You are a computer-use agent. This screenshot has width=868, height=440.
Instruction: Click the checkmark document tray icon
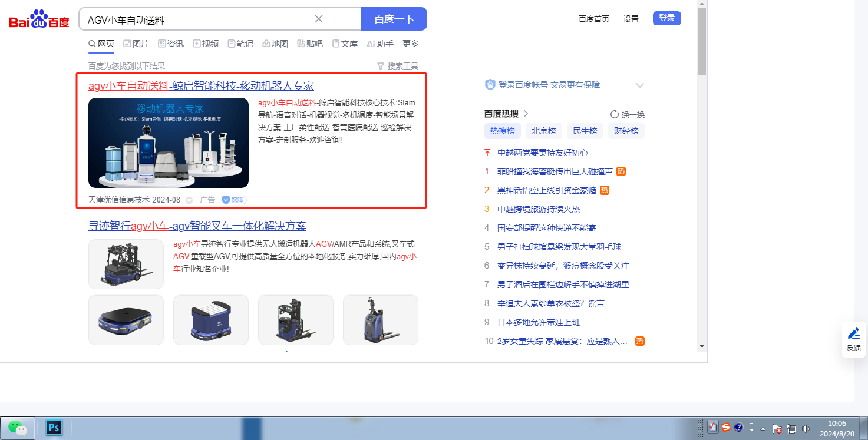[x=712, y=428]
